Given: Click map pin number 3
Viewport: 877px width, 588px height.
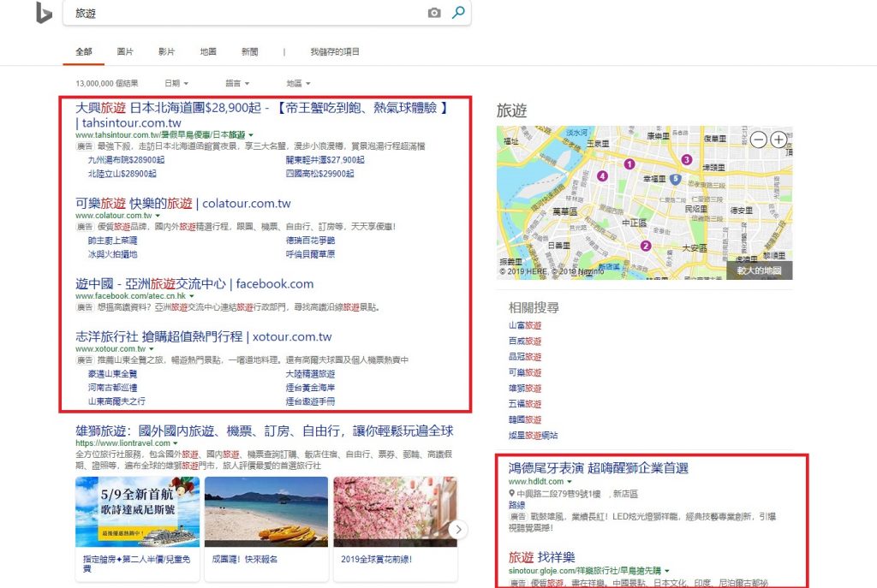Looking at the screenshot, I should (x=686, y=160).
